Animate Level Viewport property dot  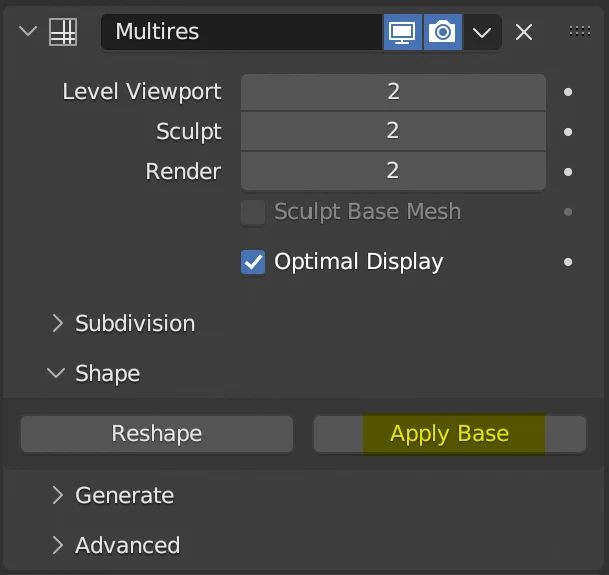(568, 92)
